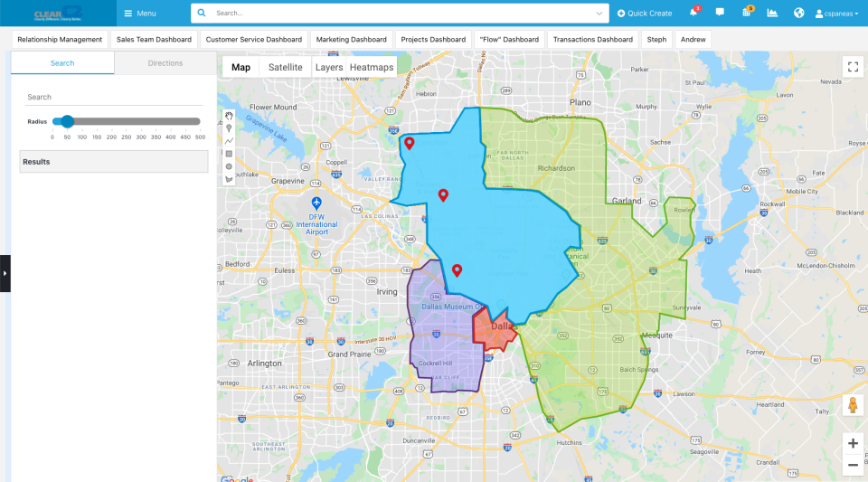Open the Layers dropdown on map
This screenshot has height=482, width=868.
pos(329,67)
